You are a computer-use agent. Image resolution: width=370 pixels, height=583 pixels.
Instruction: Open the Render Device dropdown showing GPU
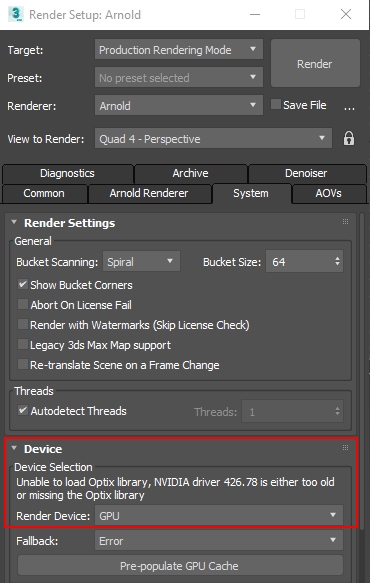219,515
